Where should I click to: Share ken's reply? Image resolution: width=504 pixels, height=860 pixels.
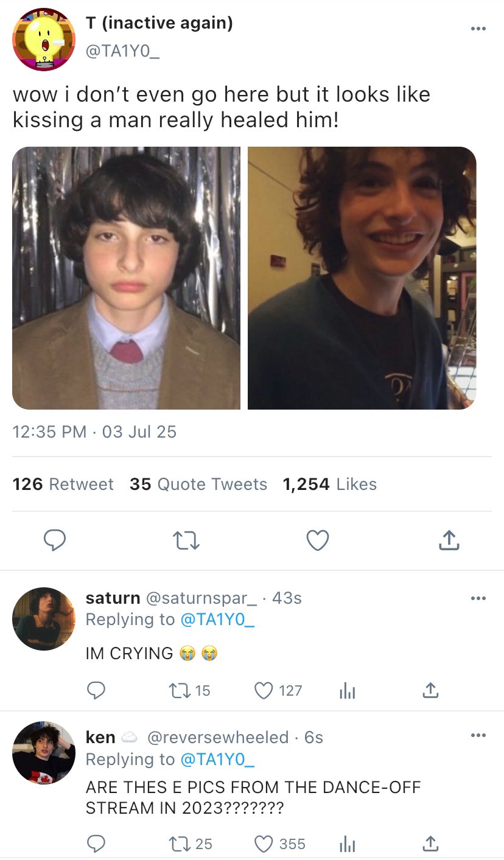(x=430, y=844)
